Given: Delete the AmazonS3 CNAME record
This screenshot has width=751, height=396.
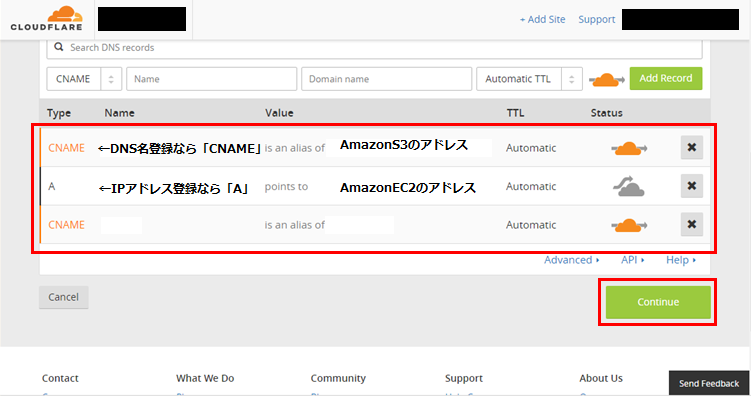Looking at the screenshot, I should click(x=692, y=147).
